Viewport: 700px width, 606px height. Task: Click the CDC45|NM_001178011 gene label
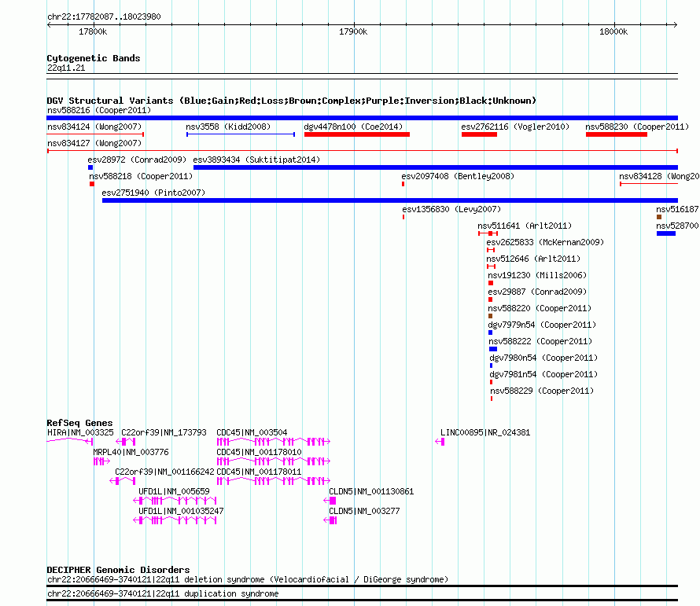(x=259, y=472)
